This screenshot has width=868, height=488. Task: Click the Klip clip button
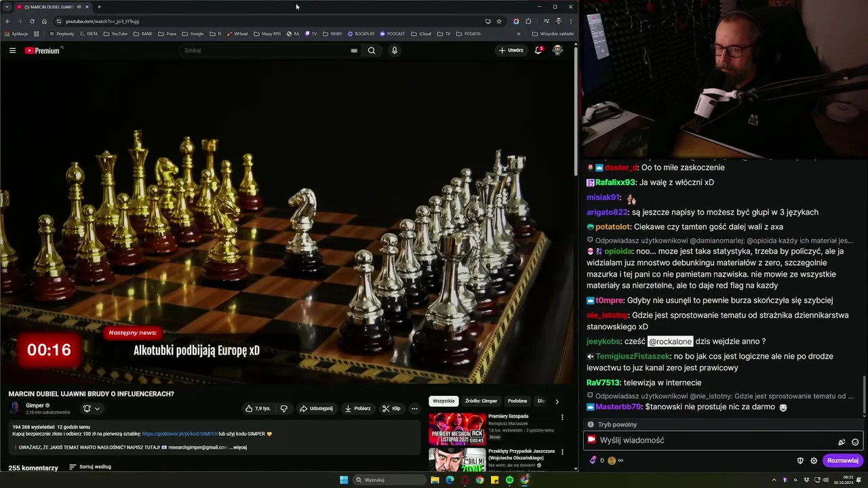[x=391, y=409]
